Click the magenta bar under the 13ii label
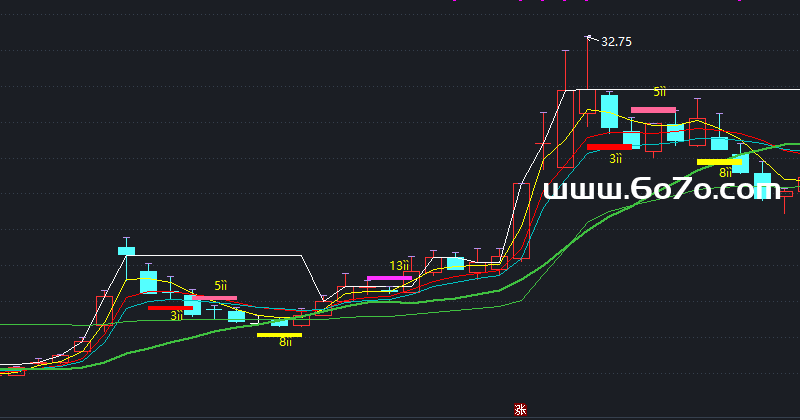 389,277
